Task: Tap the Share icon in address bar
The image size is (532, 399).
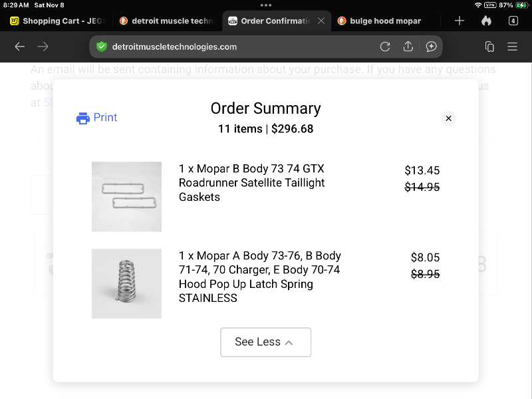Action: pyautogui.click(x=408, y=47)
